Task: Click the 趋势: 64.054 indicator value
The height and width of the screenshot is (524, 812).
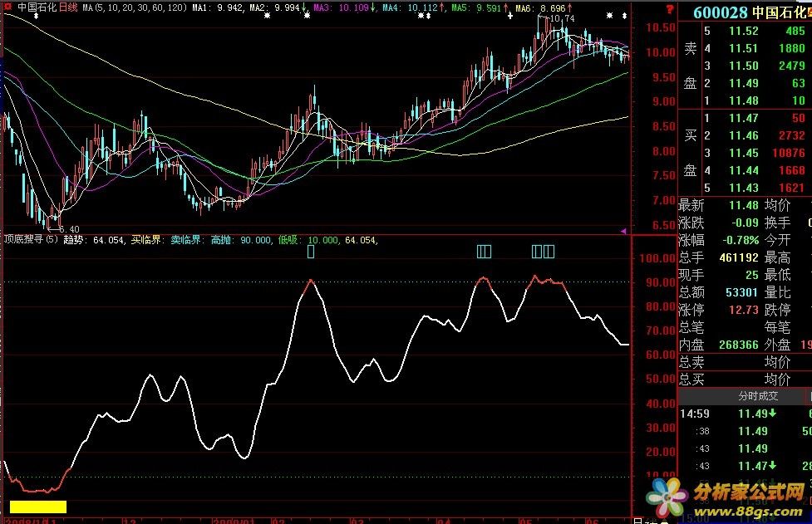Action: click(94, 239)
